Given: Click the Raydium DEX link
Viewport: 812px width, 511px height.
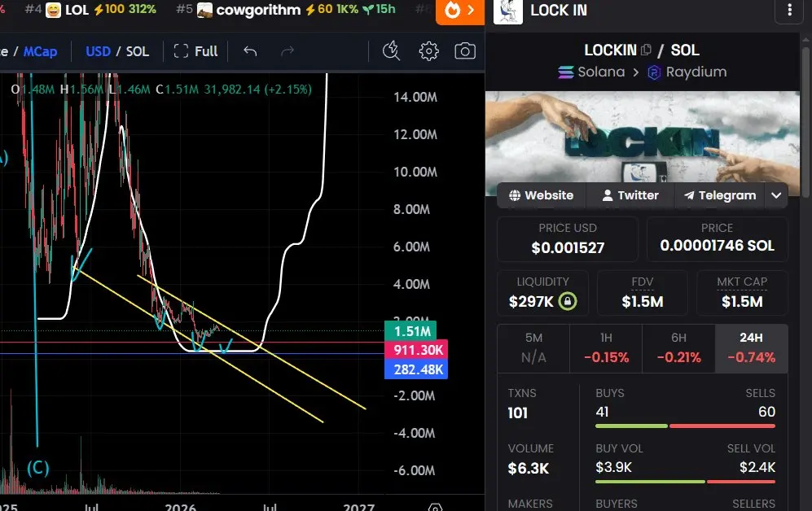Looking at the screenshot, I should pyautogui.click(x=687, y=72).
